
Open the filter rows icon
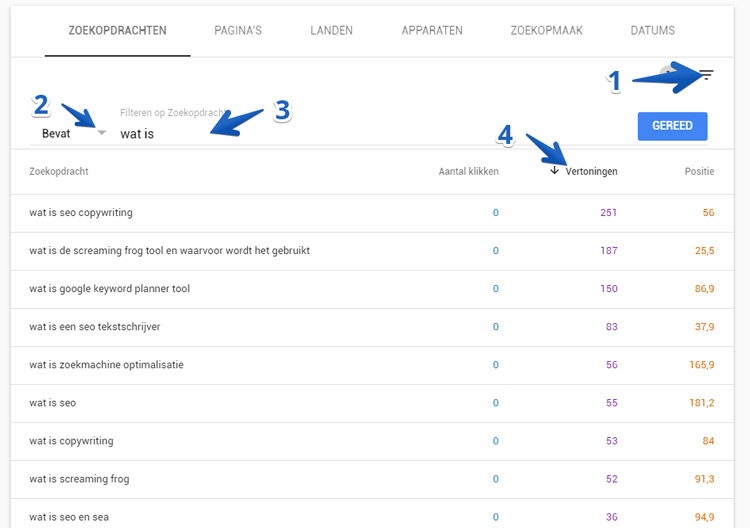(706, 74)
